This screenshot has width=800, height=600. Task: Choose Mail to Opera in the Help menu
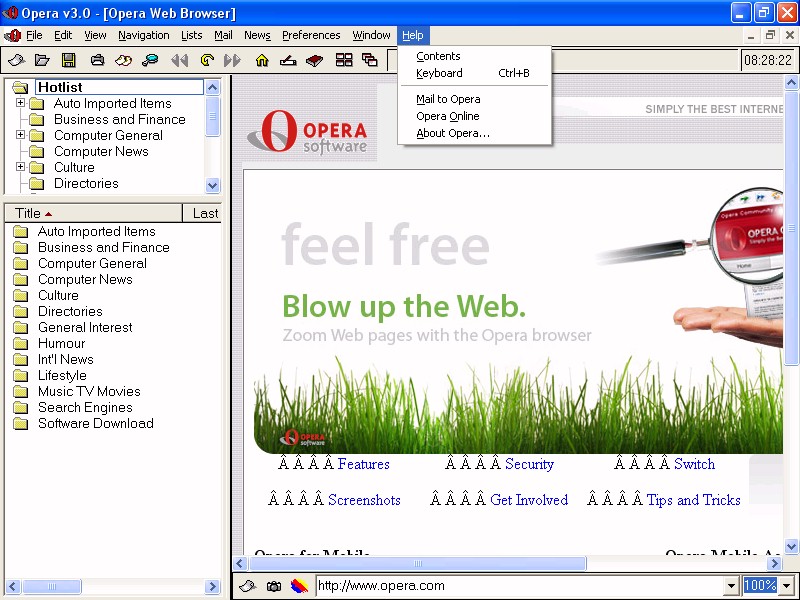[474, 99]
